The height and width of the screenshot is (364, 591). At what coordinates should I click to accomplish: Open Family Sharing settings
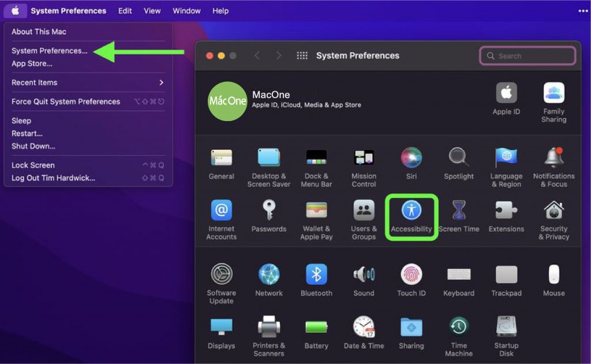(553, 103)
